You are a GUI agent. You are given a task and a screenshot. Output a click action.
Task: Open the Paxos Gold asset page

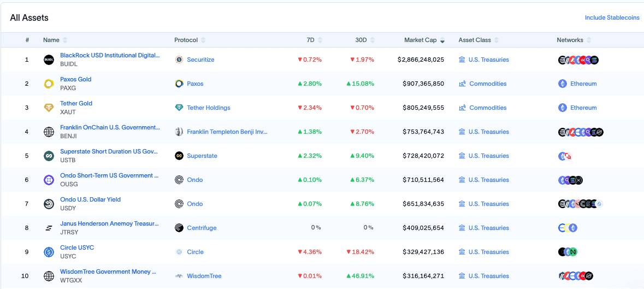(x=76, y=79)
